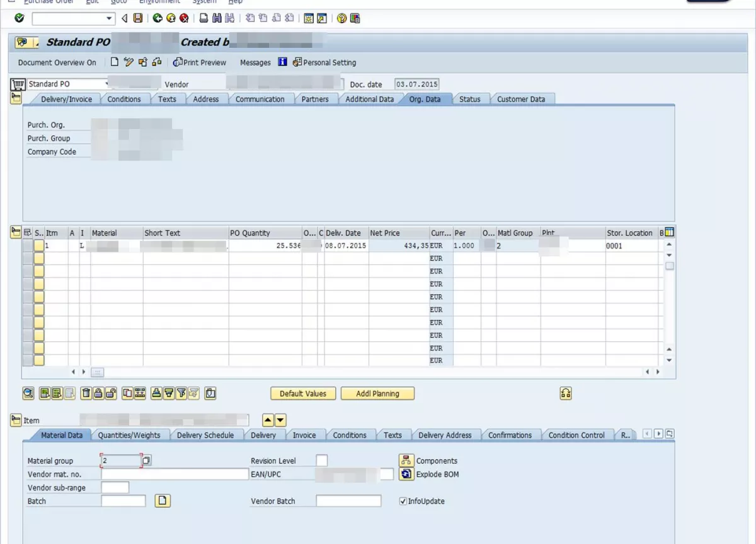Click Document Overview On button

coord(57,62)
